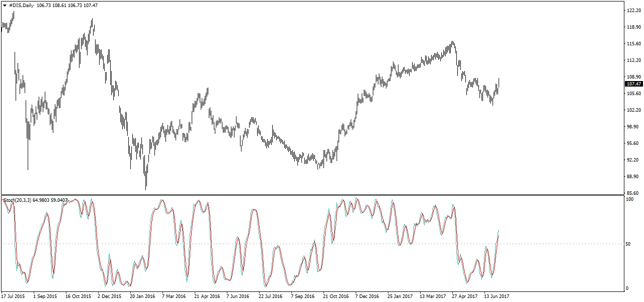Click the 122.20 price axis label
The width and height of the screenshot is (644, 302).
[x=633, y=11]
